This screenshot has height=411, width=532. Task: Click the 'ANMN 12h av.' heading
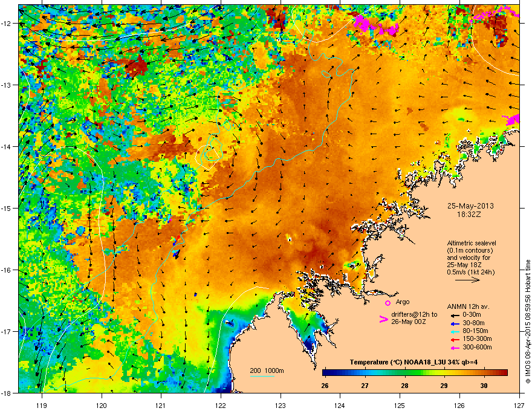pos(468,307)
